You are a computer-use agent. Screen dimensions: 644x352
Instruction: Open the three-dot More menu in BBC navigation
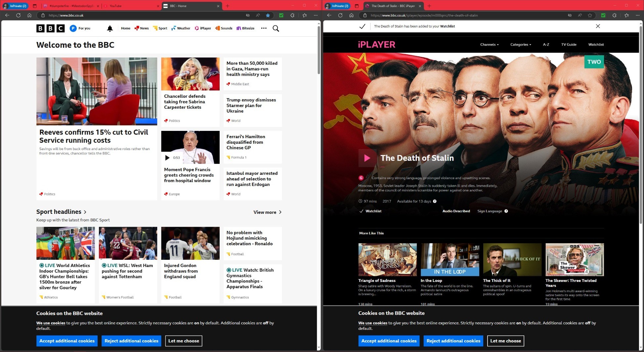click(264, 28)
